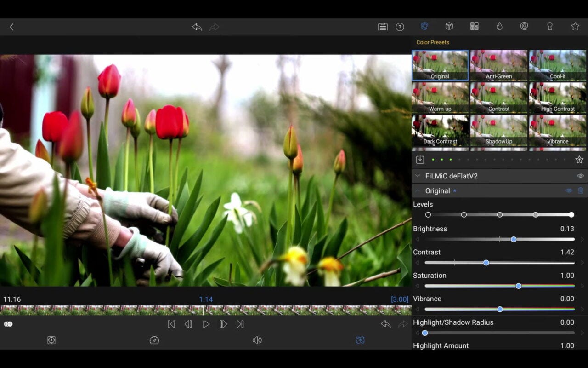The width and height of the screenshot is (588, 368).
Task: Open the checkerboard styles tab
Action: (x=475, y=26)
